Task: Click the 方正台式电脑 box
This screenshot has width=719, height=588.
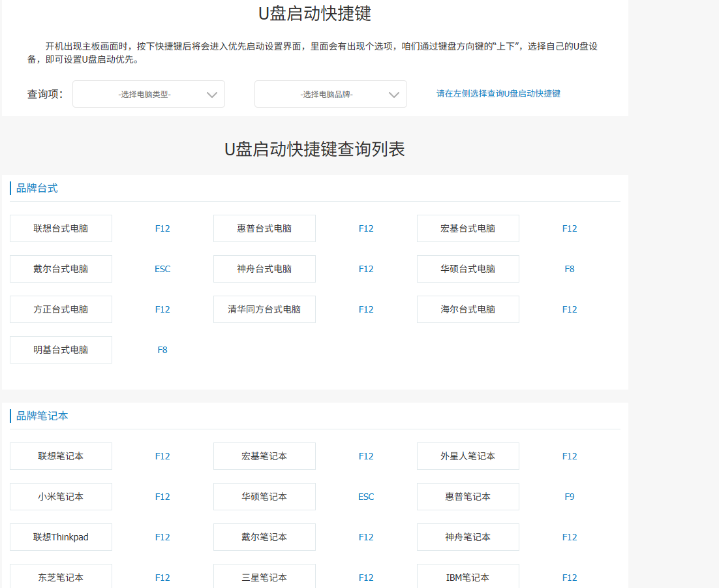Action: pyautogui.click(x=61, y=309)
